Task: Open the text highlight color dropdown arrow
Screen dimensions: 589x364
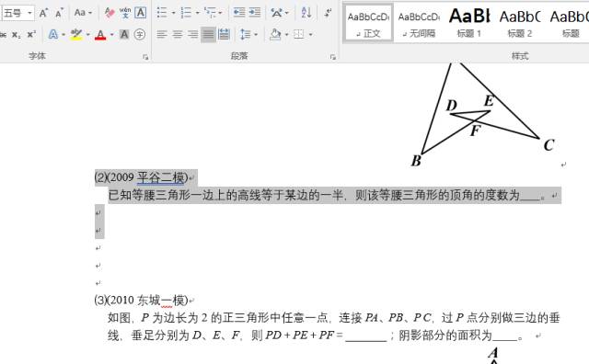Action: 88,35
